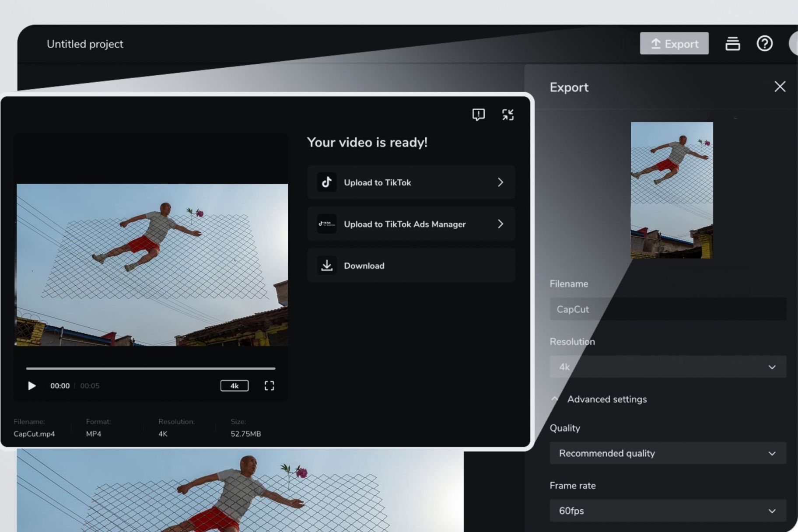Select Upload to TikTok Ads Manager
798x532 pixels.
(x=411, y=224)
